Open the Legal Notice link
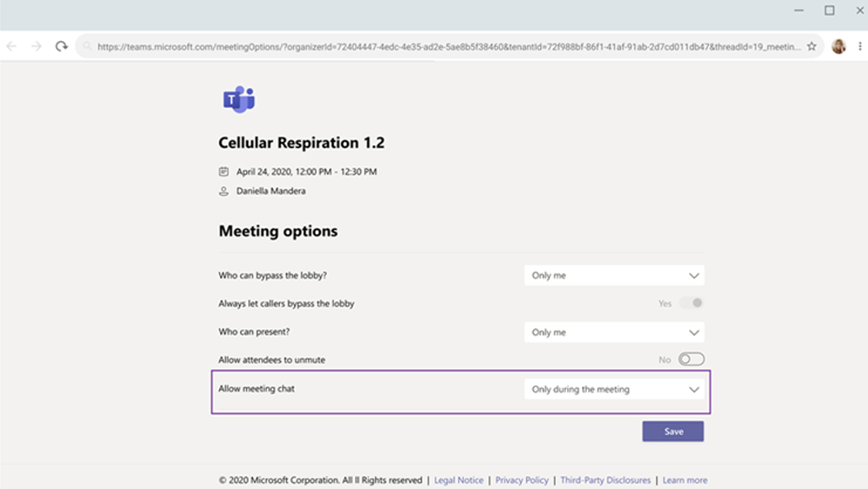 click(x=458, y=480)
